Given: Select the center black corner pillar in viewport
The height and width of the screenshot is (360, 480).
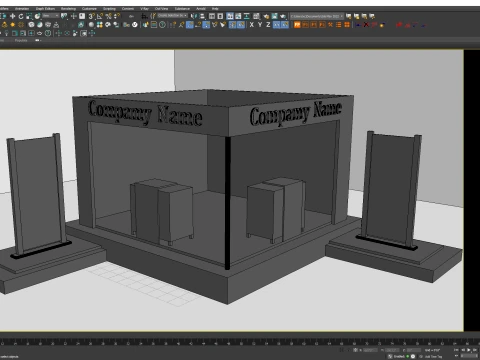Looking at the screenshot, I should [x=228, y=203].
